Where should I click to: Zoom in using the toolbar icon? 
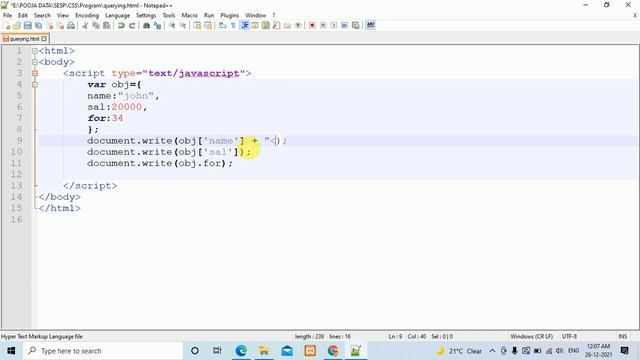(172, 25)
